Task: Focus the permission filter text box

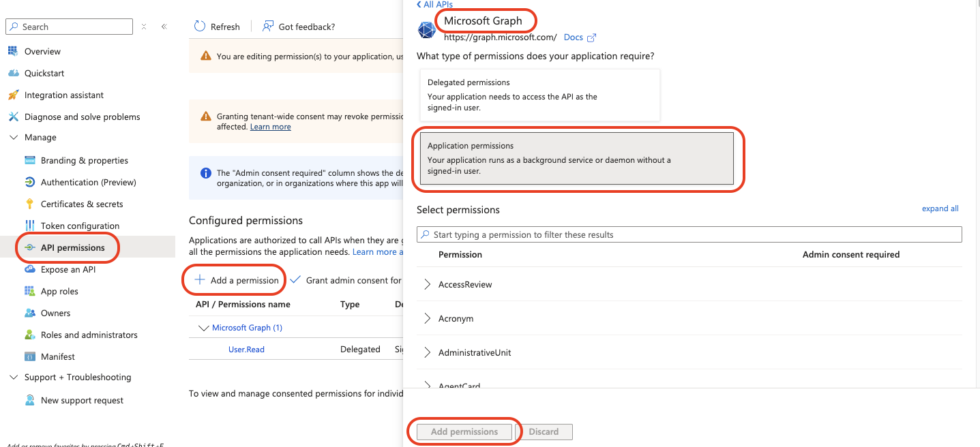Action: 689,234
